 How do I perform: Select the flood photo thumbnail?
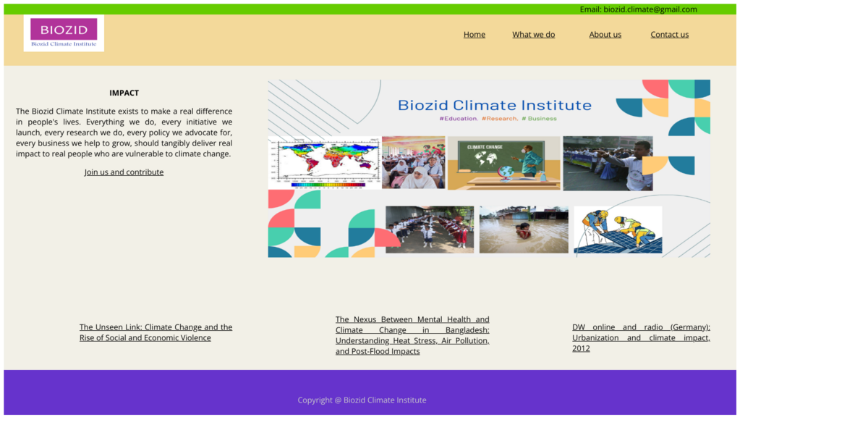[524, 230]
